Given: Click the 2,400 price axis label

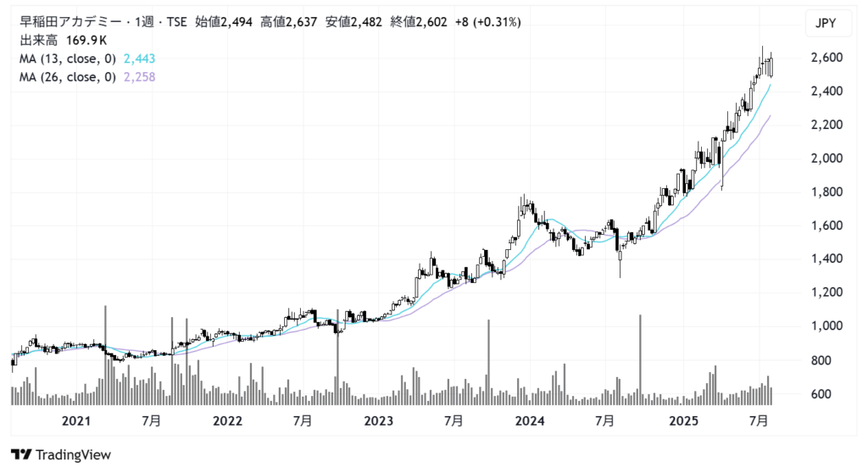Looking at the screenshot, I should [826, 91].
